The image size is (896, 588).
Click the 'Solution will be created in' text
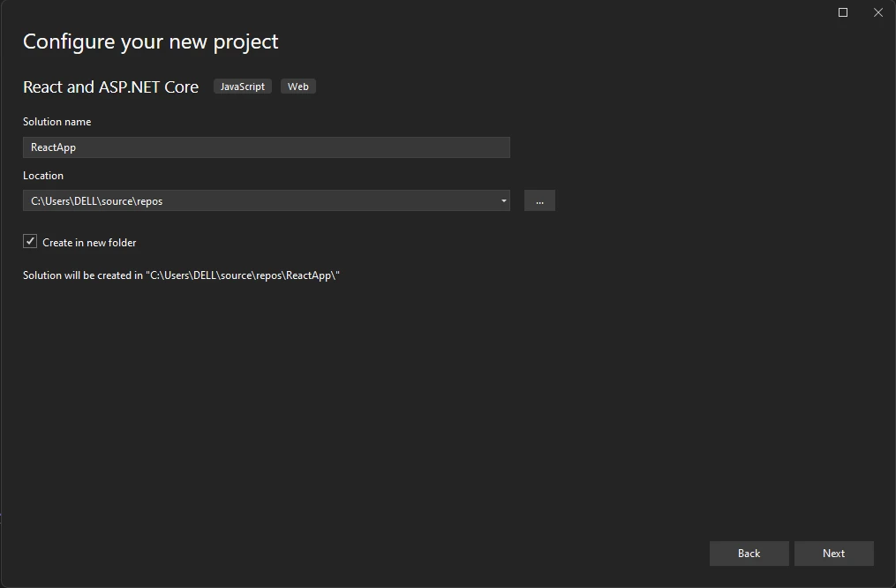[x=83, y=275]
